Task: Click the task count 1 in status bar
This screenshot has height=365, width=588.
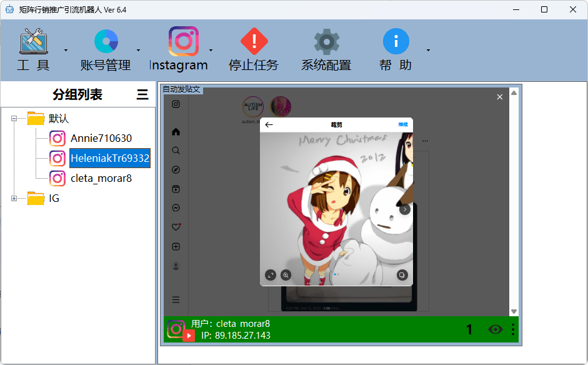Action: [469, 329]
